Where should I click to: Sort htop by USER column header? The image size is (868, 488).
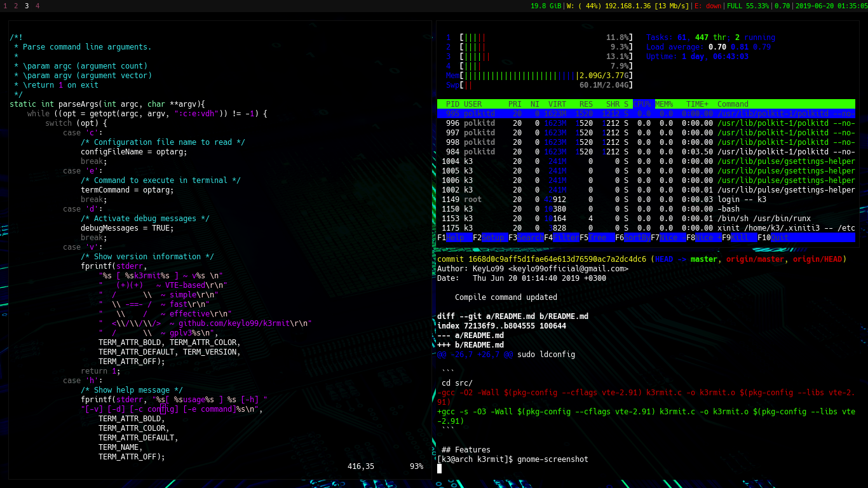[473, 104]
